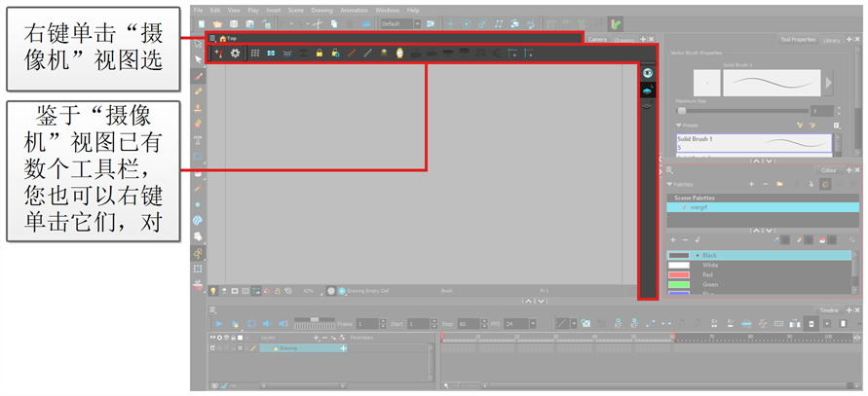Click the FPS input field
868x396 pixels.
point(516,323)
